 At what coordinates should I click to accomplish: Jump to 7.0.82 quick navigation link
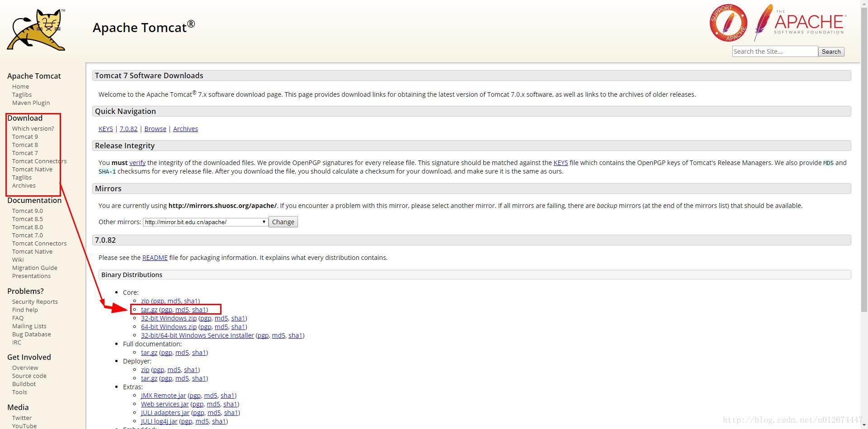click(128, 129)
